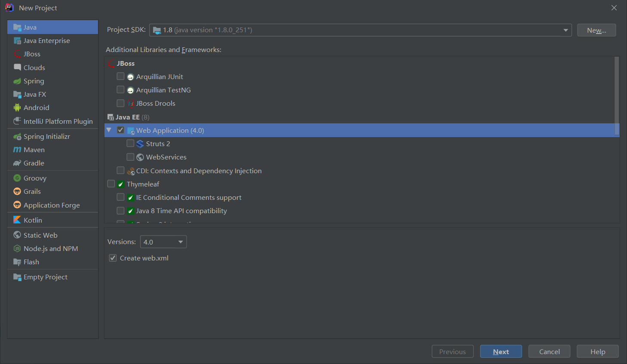The width and height of the screenshot is (627, 364).
Task: Click the Groovy green circle icon
Action: tap(17, 178)
